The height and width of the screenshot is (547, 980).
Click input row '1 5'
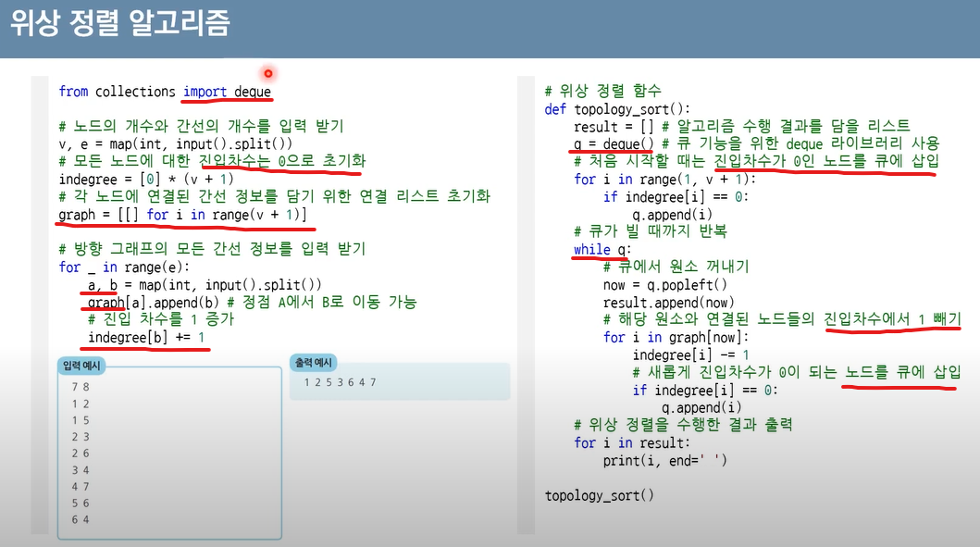click(80, 420)
